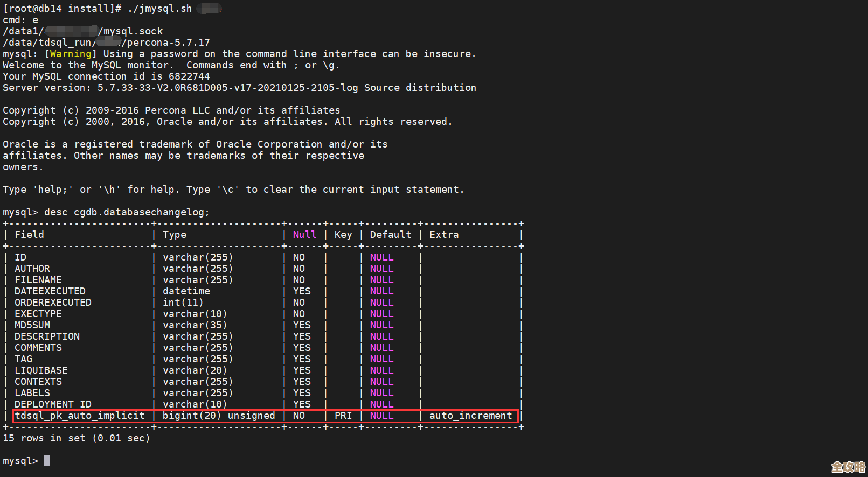Click the Field column header
This screenshot has width=868, height=477.
click(x=29, y=235)
